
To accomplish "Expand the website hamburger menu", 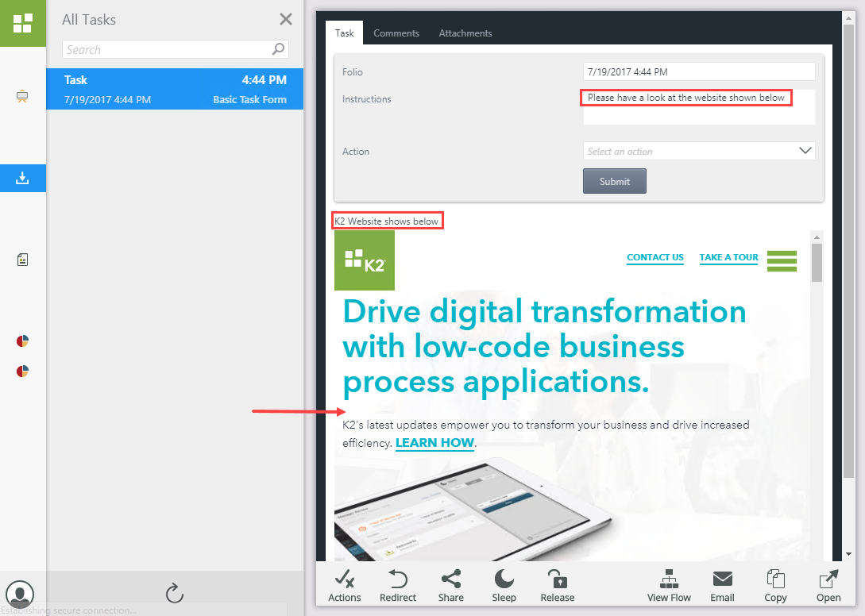I will (x=782, y=260).
